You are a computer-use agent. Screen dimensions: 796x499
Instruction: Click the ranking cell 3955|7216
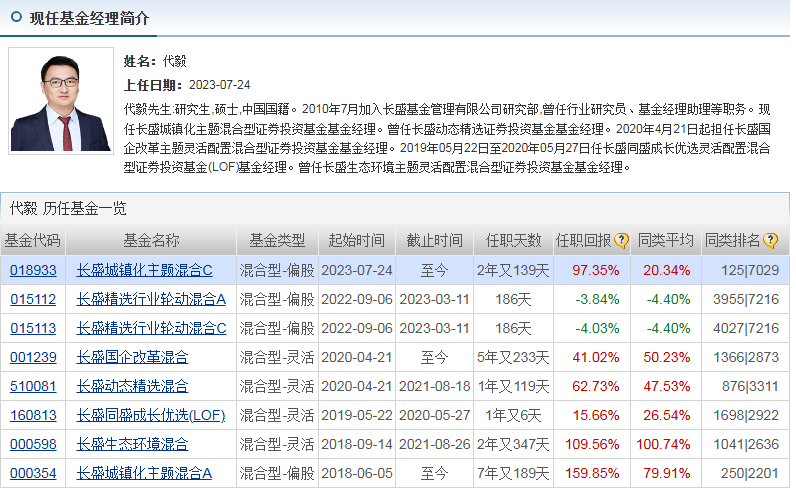click(746, 299)
